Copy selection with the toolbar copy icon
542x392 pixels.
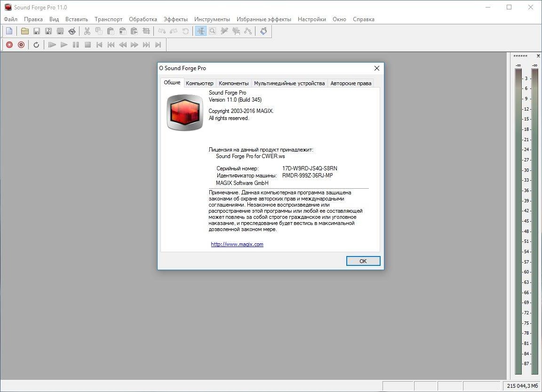(x=99, y=31)
